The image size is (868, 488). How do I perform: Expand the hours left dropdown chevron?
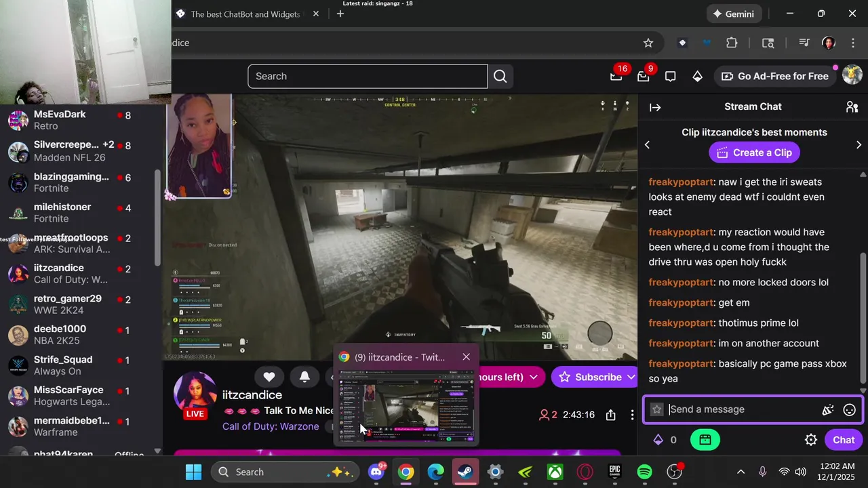[x=534, y=377]
